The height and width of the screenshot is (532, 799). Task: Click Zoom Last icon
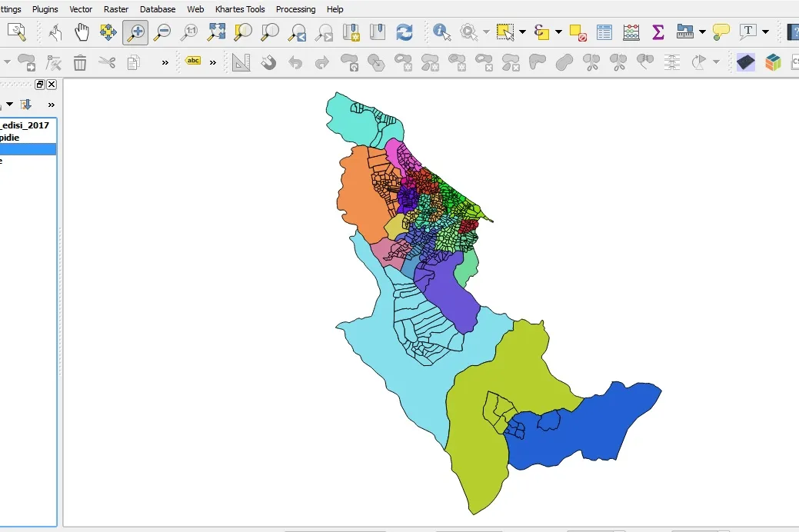(297, 32)
